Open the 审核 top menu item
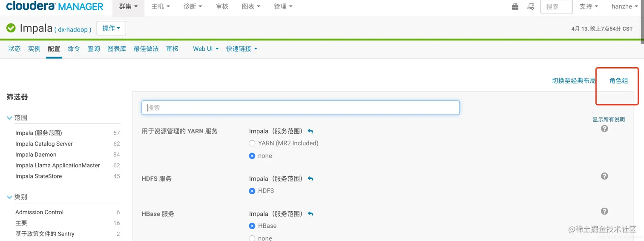This screenshot has height=241, width=644. (x=222, y=7)
